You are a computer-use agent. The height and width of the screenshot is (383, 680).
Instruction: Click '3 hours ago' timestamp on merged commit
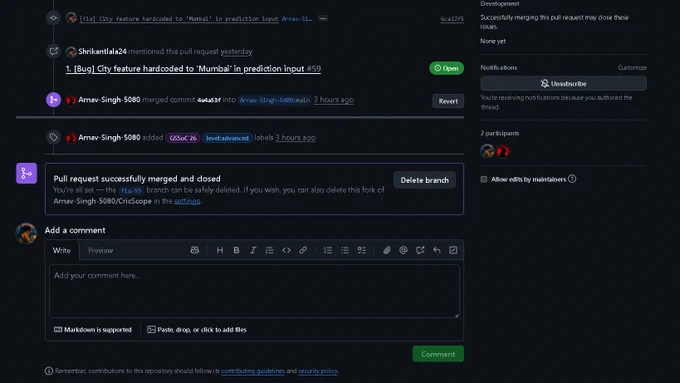(x=333, y=99)
